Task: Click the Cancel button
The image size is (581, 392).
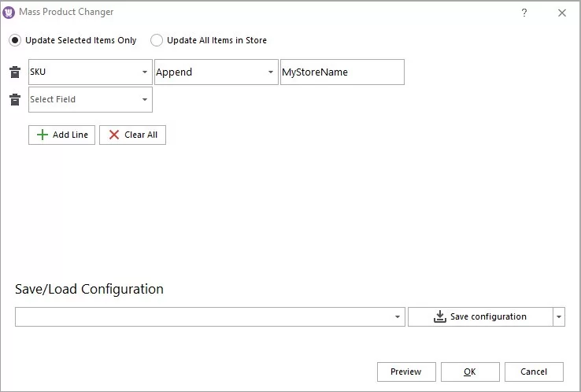Action: pos(533,372)
